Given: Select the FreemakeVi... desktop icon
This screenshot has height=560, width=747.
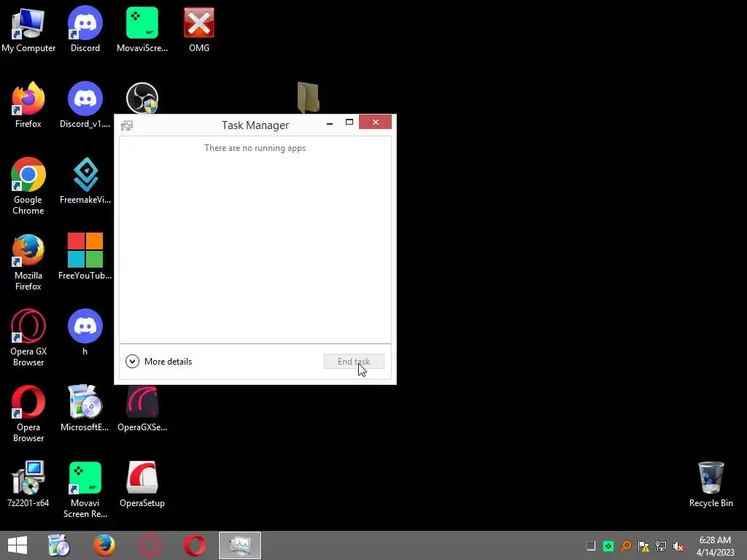Looking at the screenshot, I should tap(85, 181).
